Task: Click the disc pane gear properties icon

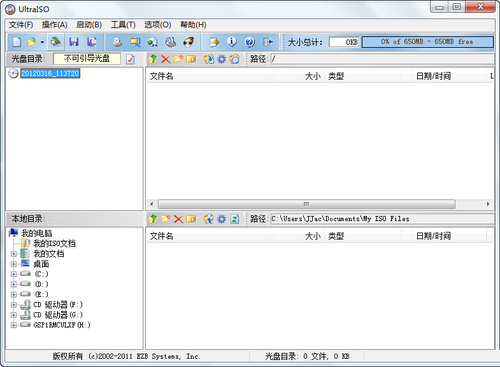Action: coord(222,59)
